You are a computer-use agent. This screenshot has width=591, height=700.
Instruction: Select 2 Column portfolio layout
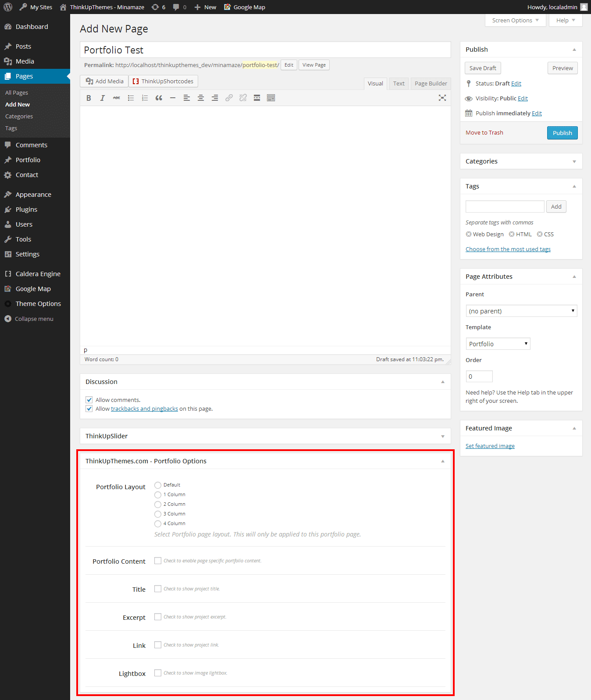pos(158,505)
